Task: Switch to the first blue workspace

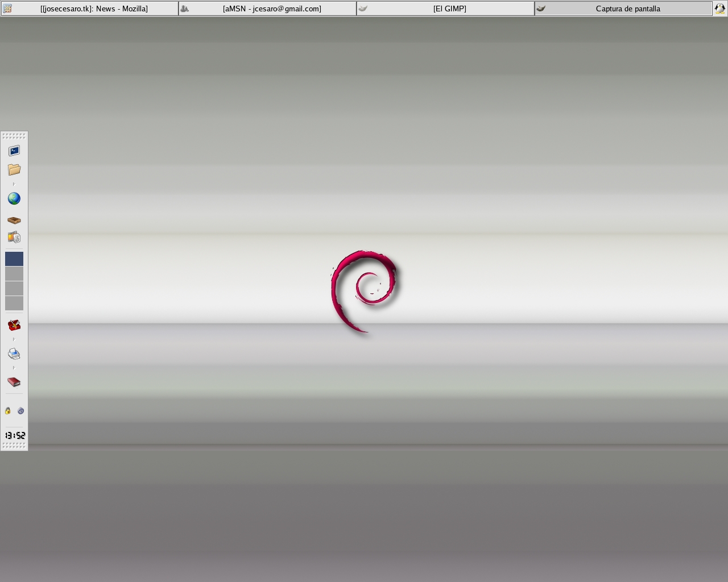Action: pos(14,259)
